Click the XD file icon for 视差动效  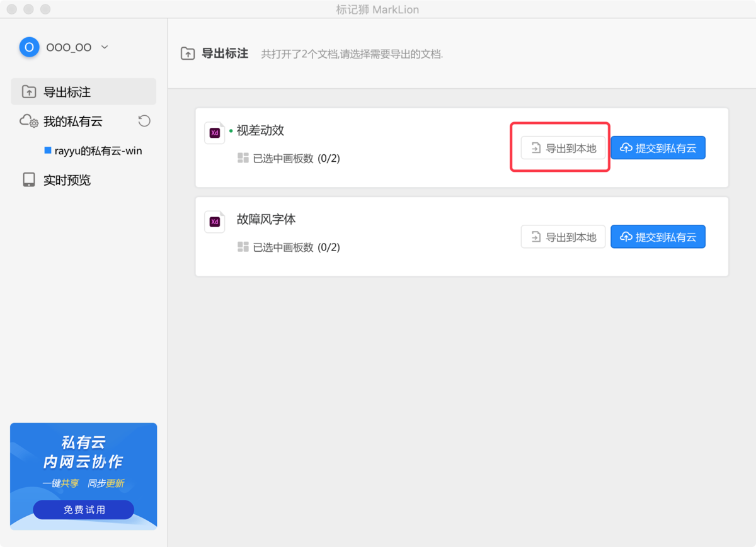coord(214,133)
